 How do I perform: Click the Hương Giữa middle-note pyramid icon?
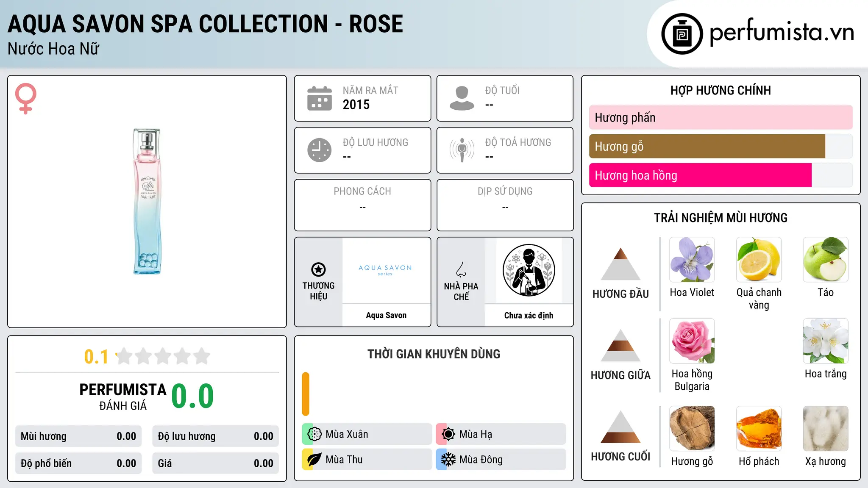click(621, 345)
